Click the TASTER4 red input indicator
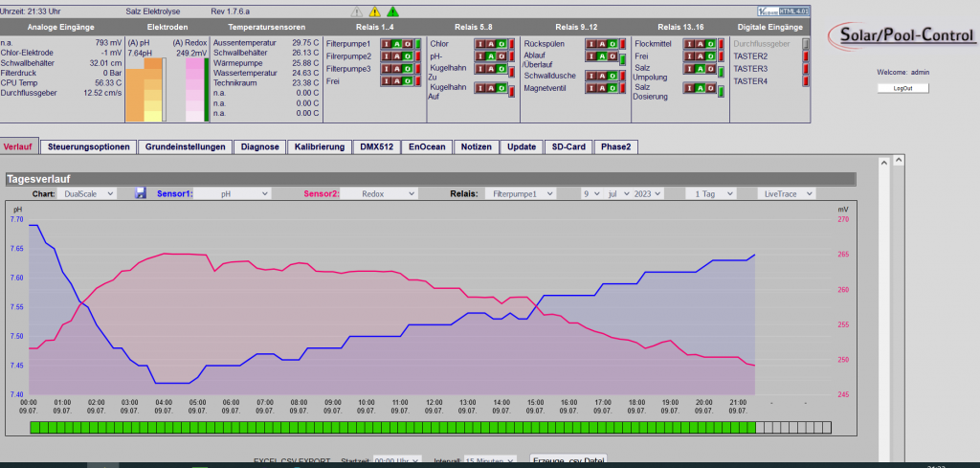 [806, 81]
